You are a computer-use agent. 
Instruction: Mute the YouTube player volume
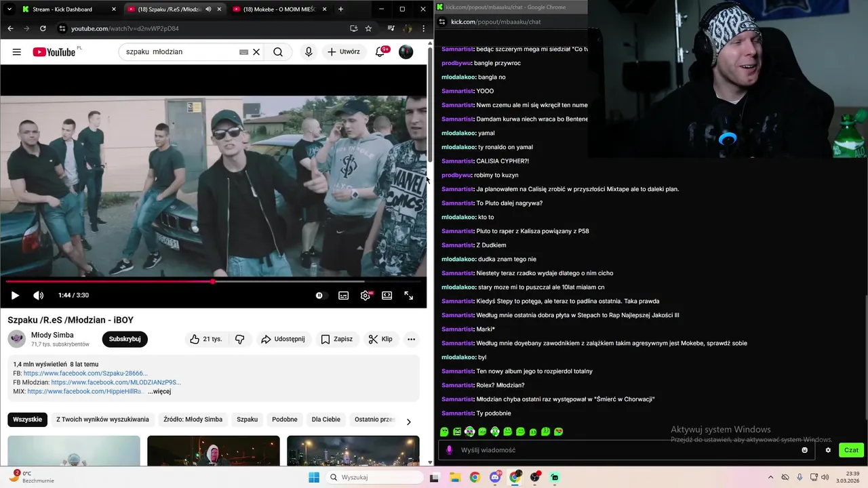tap(39, 295)
